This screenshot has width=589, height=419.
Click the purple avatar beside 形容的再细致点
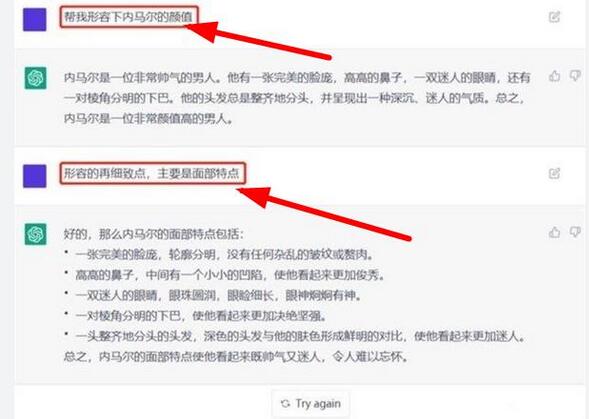coord(35,176)
